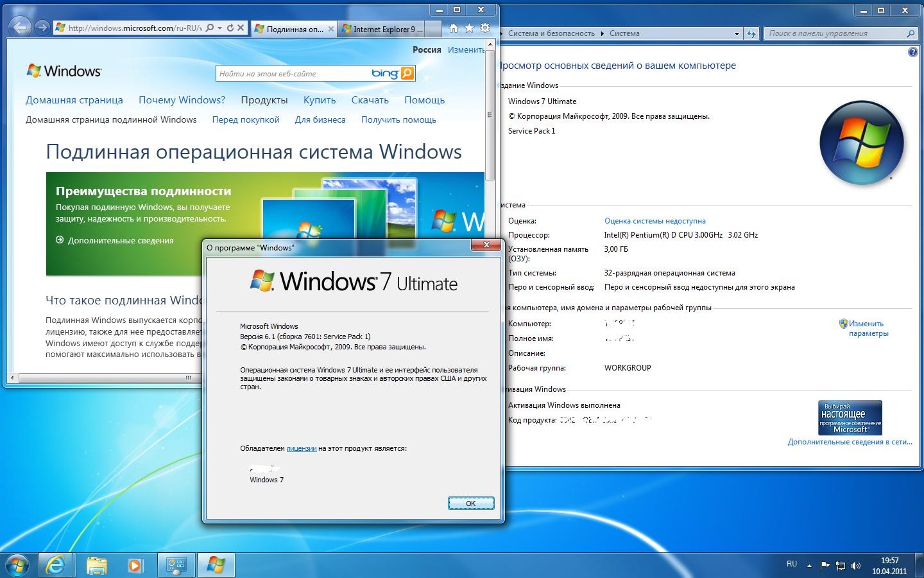This screenshot has height=578, width=924.
Task: Click 'Система' breadcrumb in Control Panel
Action: tap(624, 33)
